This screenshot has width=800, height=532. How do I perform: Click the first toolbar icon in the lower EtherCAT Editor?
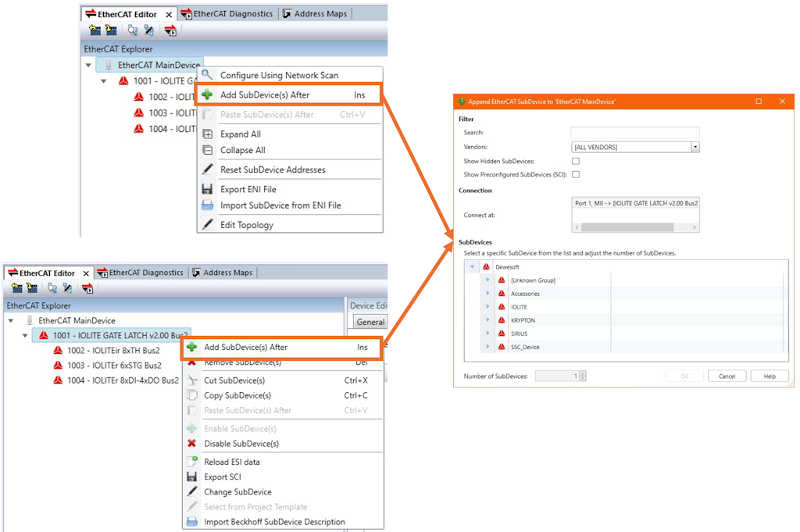click(17, 288)
